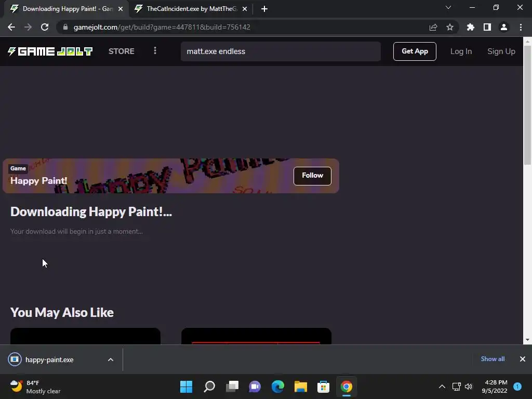Open the tab search chevron

pyautogui.click(x=448, y=7)
